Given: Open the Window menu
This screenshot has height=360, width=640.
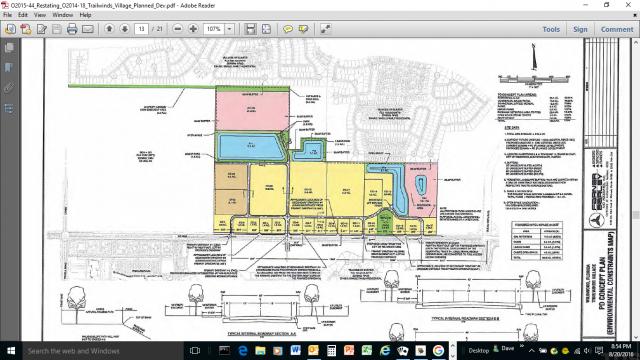Looking at the screenshot, I should pyautogui.click(x=62, y=15).
